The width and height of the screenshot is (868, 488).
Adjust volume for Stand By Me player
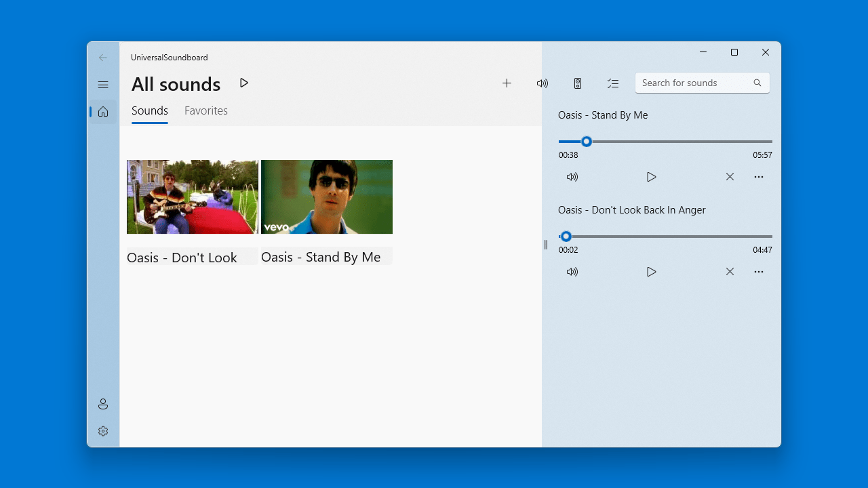[572, 177]
